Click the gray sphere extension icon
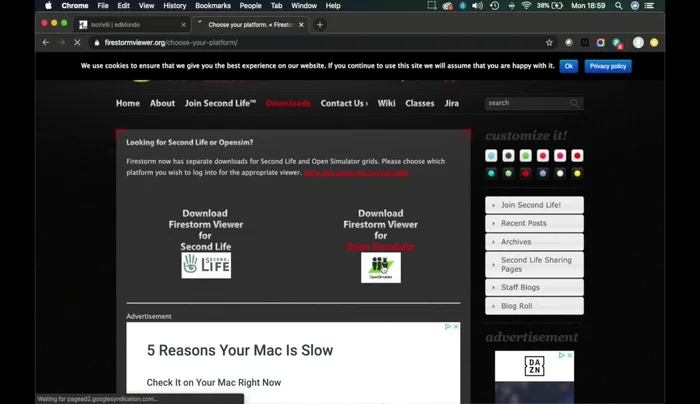 point(569,42)
